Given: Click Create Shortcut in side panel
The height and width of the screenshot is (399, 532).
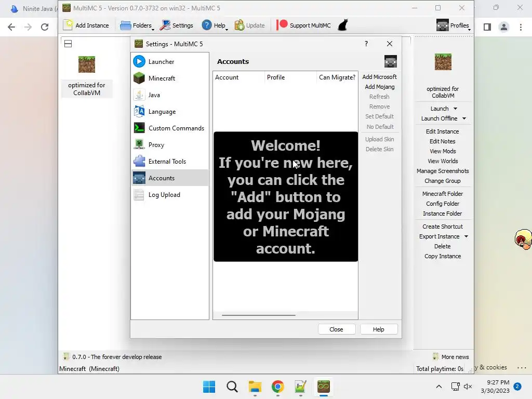Looking at the screenshot, I should click(x=443, y=227).
